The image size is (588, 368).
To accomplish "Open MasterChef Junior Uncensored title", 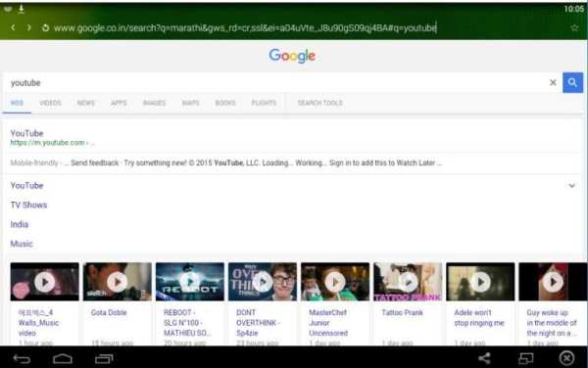I will click(x=328, y=323).
